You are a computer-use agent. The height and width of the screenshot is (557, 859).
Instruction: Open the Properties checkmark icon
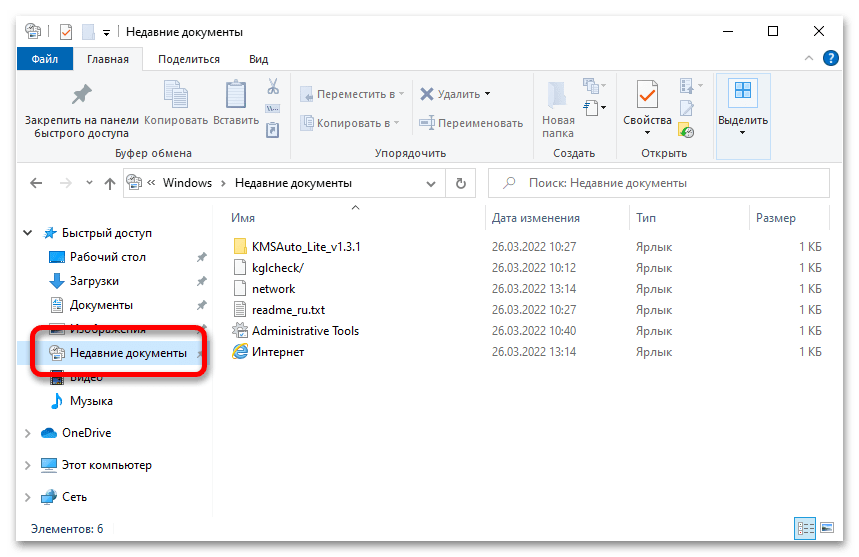point(647,97)
